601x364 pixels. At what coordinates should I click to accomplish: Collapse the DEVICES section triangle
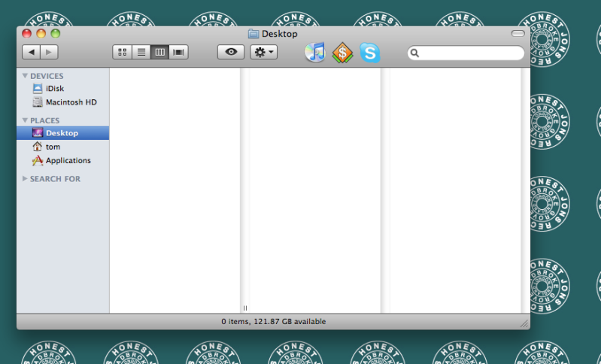coord(25,76)
